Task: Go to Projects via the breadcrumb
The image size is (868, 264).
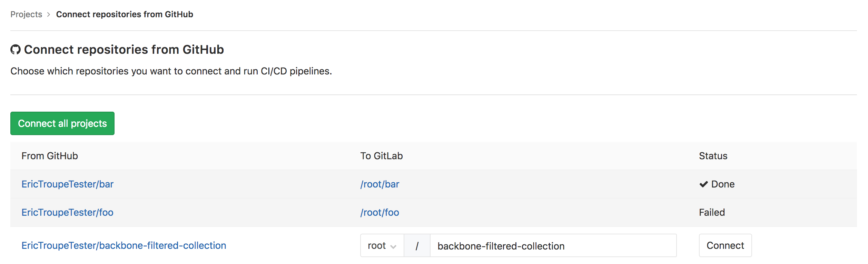Action: tap(26, 14)
